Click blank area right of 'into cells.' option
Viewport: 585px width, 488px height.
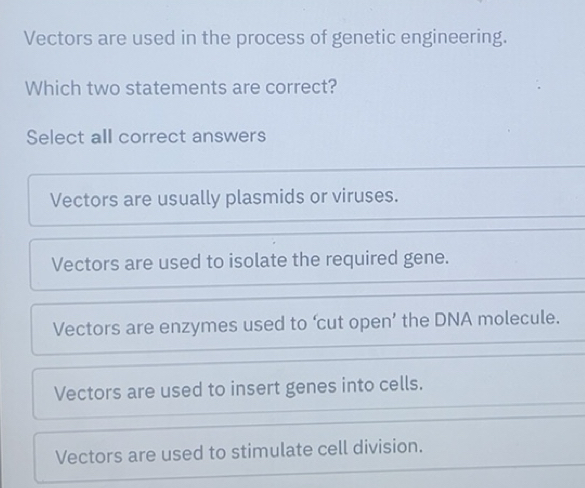coord(504,384)
